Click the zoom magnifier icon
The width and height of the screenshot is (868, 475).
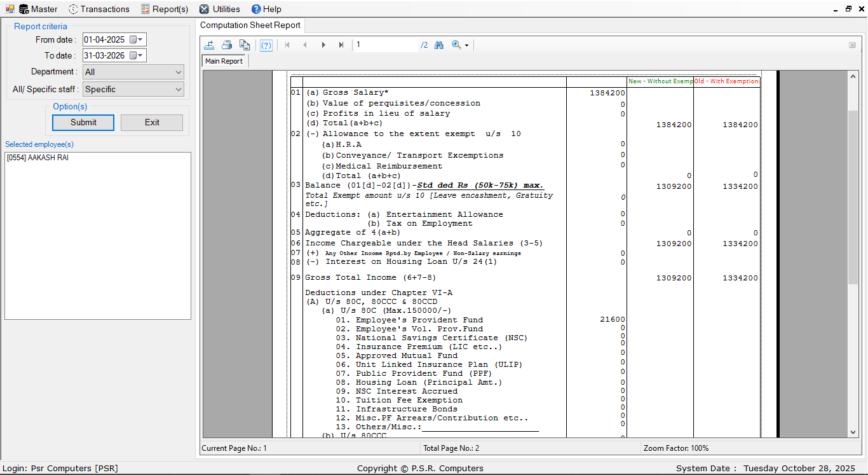(456, 45)
